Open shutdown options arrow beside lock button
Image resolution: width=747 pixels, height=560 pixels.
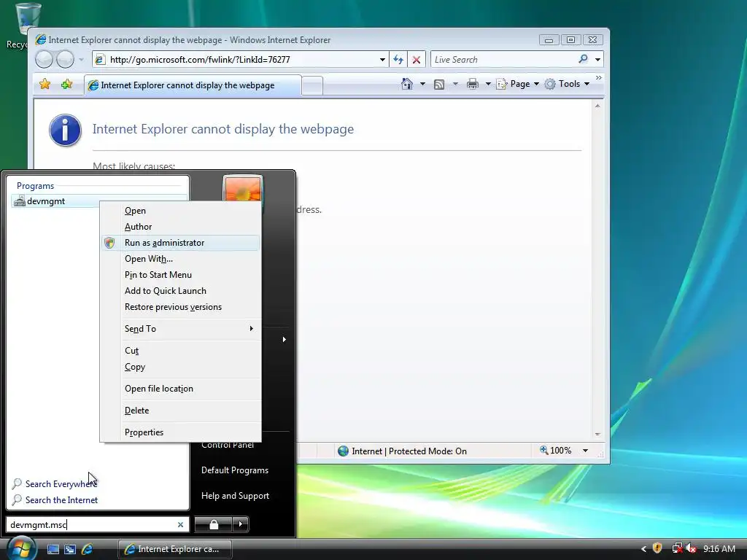241,524
